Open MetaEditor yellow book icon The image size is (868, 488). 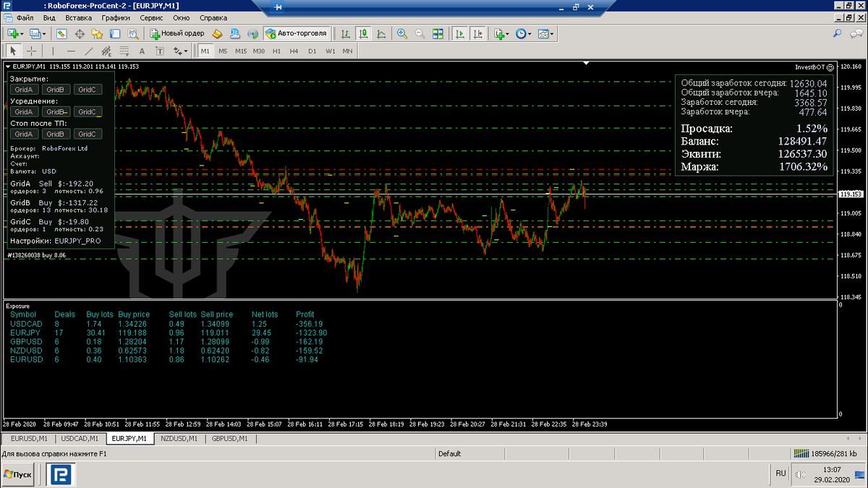click(x=217, y=33)
